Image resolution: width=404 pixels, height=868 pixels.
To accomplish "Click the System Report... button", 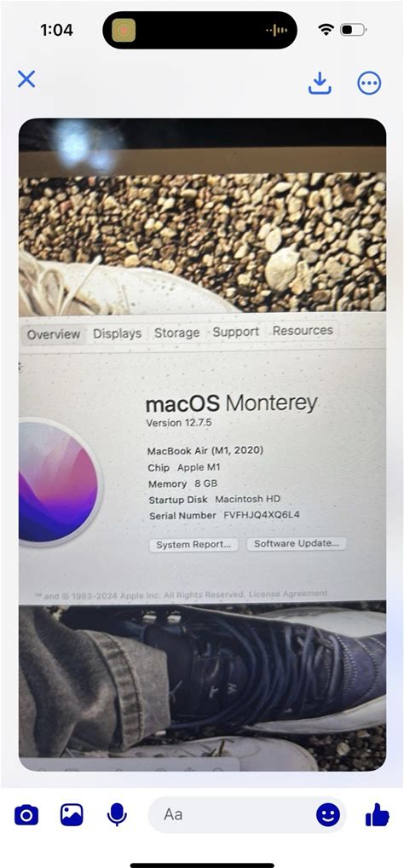I will pyautogui.click(x=193, y=545).
